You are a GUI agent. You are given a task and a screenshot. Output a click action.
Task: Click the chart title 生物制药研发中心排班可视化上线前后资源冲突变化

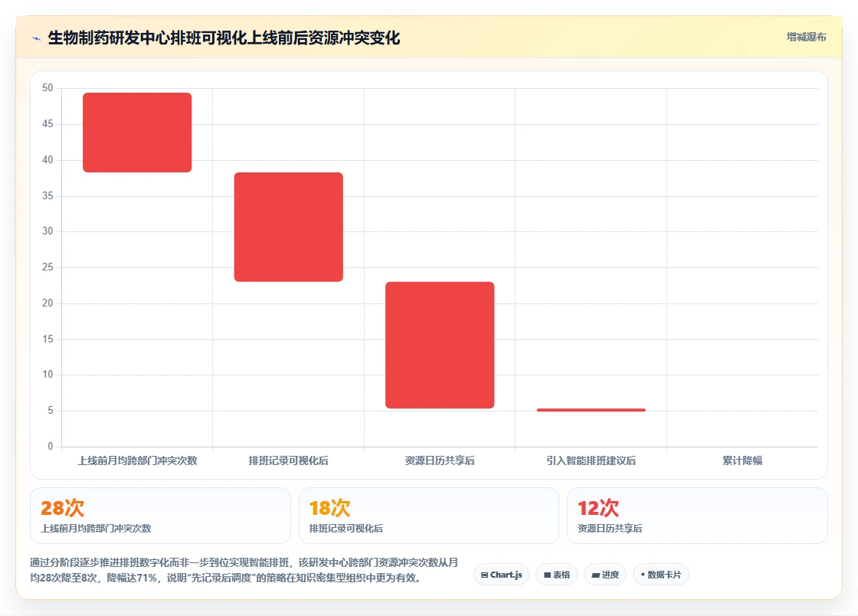click(224, 38)
